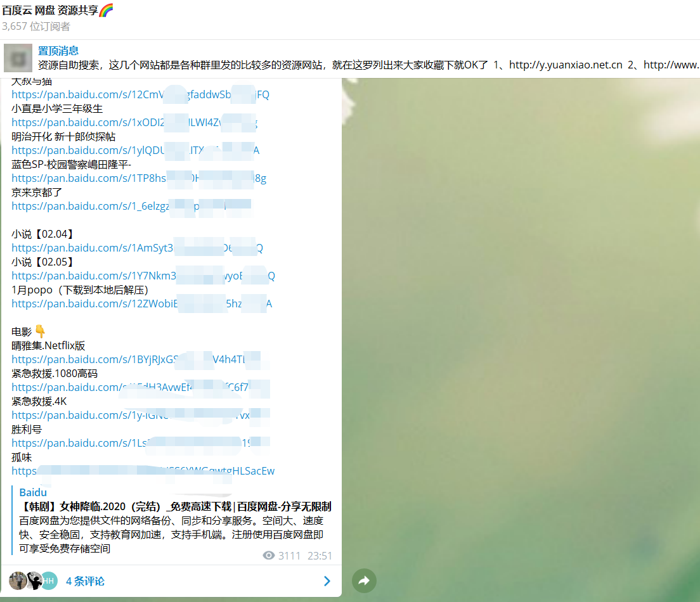Open the link under 紧急救援.1080高码

(x=141, y=387)
